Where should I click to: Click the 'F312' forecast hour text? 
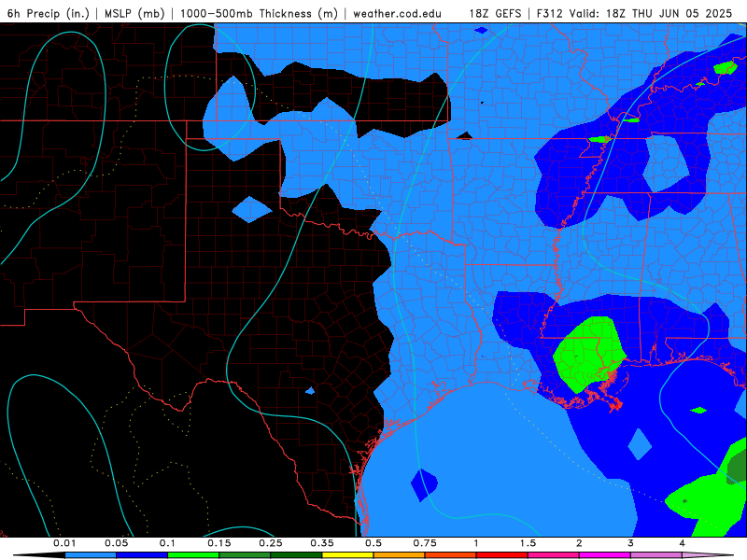coord(549,13)
